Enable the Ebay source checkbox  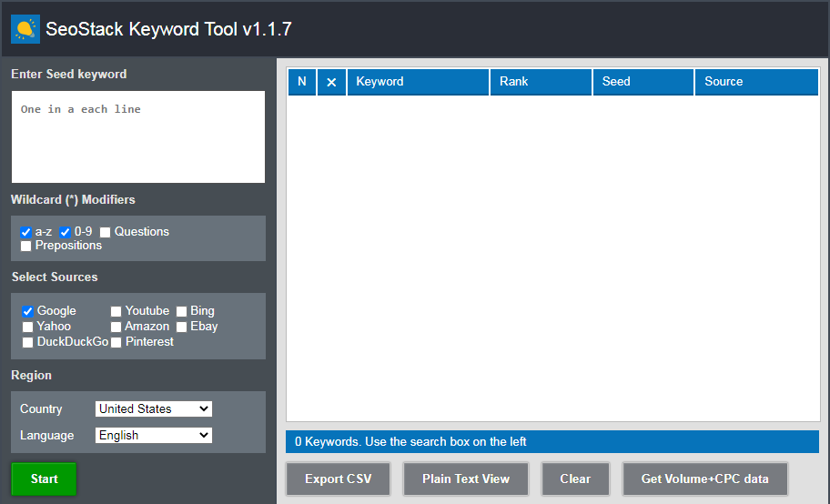[x=182, y=327]
